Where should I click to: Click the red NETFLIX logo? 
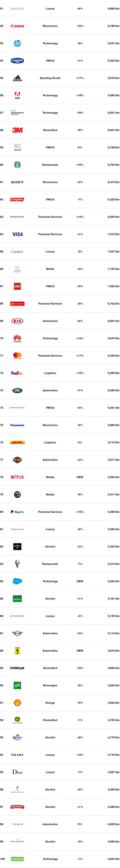click(x=17, y=477)
